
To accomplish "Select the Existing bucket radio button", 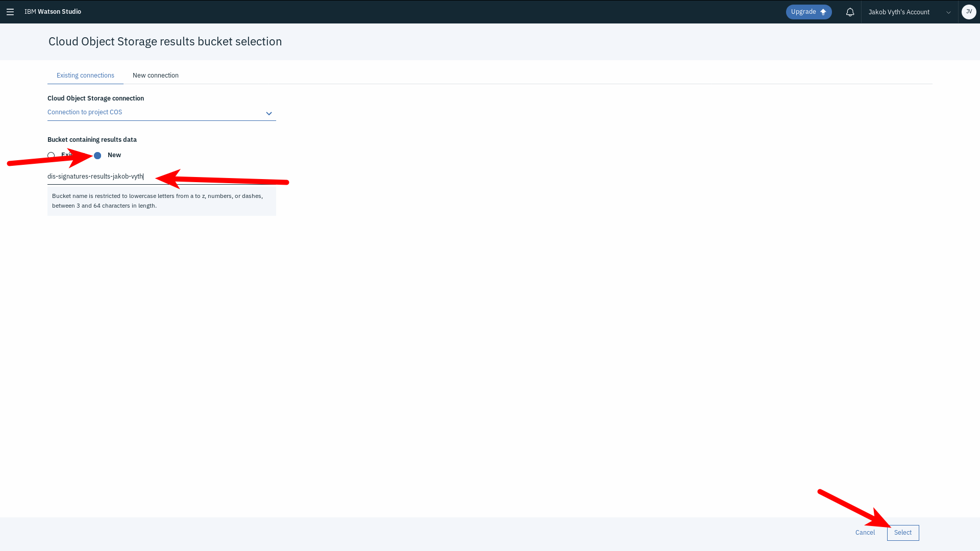I will 51,156.
